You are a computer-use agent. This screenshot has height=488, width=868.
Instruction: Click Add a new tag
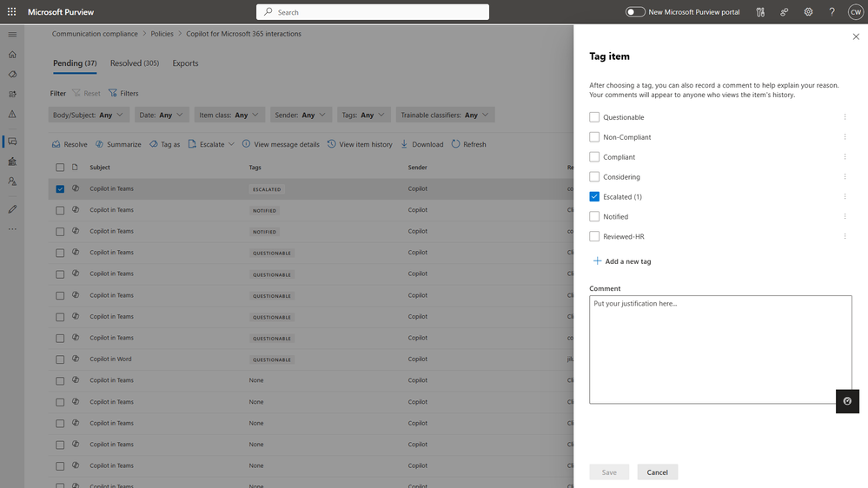point(622,261)
